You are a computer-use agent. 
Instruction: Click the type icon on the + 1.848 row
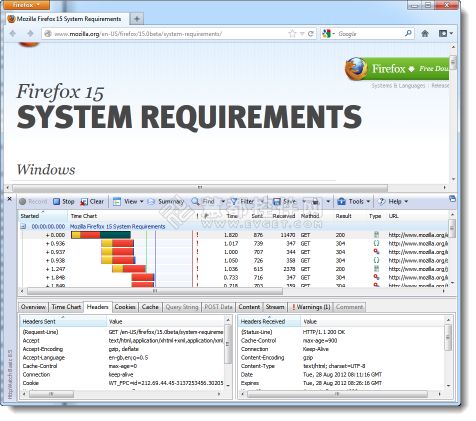377,277
